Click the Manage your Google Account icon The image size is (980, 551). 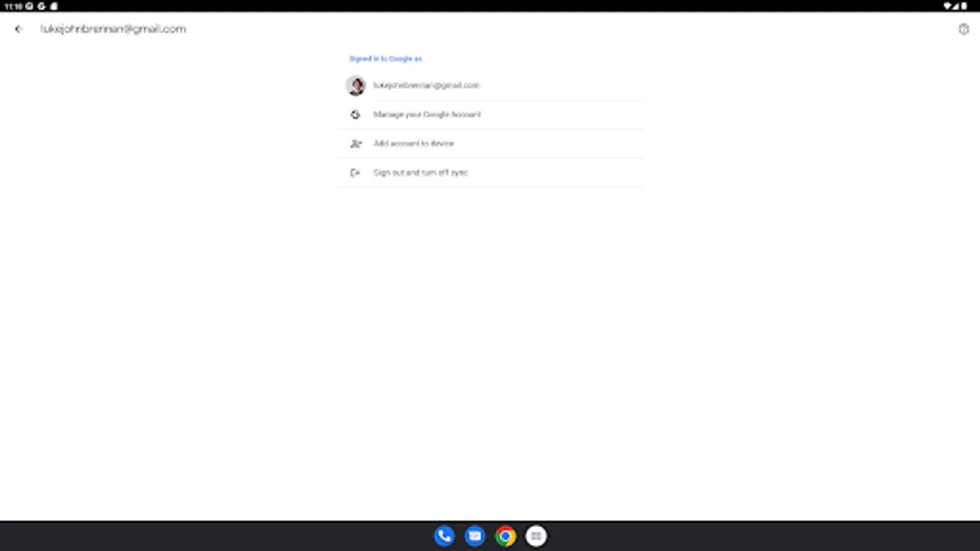pyautogui.click(x=355, y=114)
